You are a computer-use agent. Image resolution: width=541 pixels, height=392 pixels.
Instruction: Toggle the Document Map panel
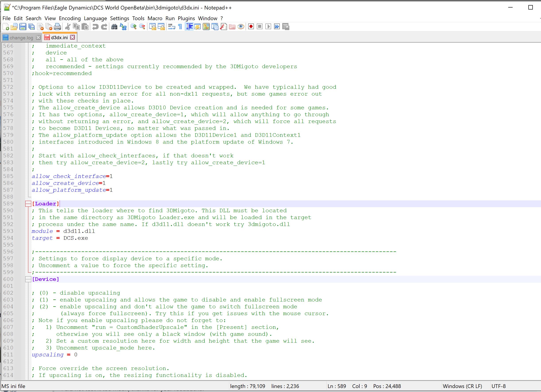tap(206, 27)
